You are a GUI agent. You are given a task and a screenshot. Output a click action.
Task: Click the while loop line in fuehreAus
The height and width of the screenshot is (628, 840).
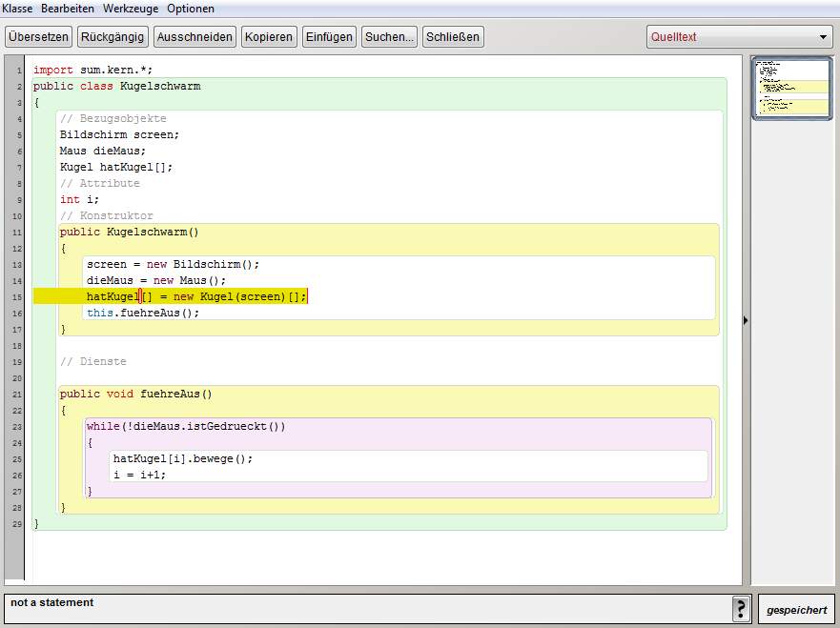tap(186, 427)
